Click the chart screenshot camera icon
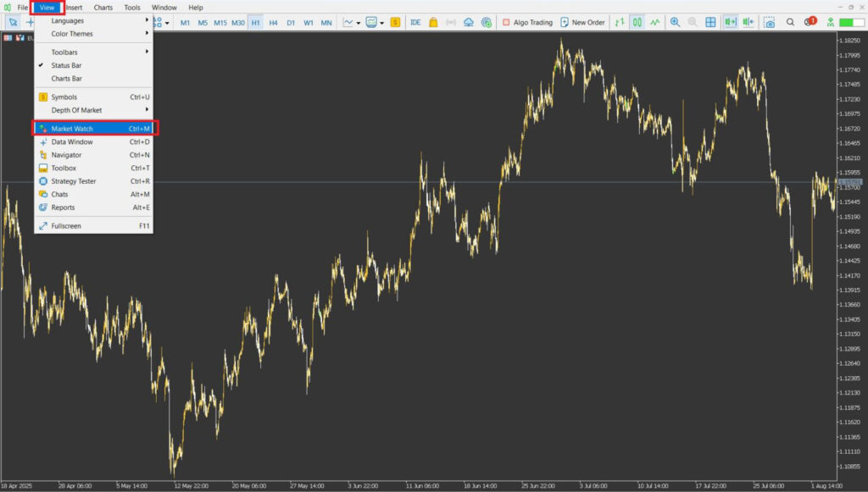 pos(769,22)
